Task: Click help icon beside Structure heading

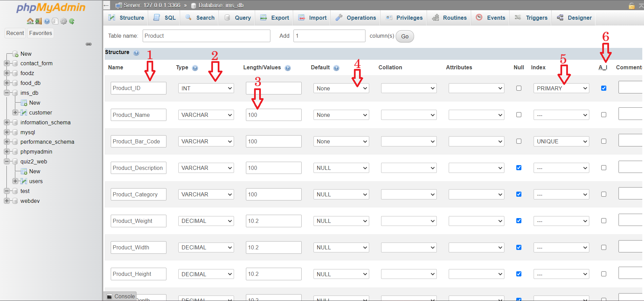Action: 137,53
